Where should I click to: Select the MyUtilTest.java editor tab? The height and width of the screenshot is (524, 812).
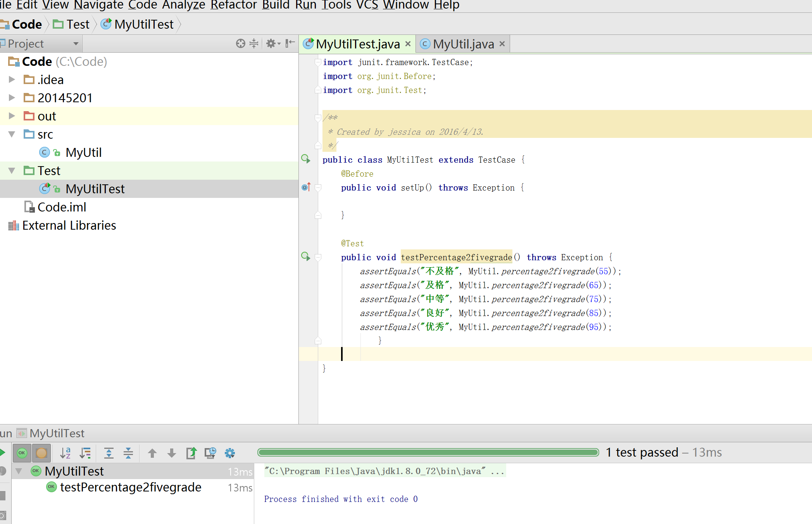357,44
